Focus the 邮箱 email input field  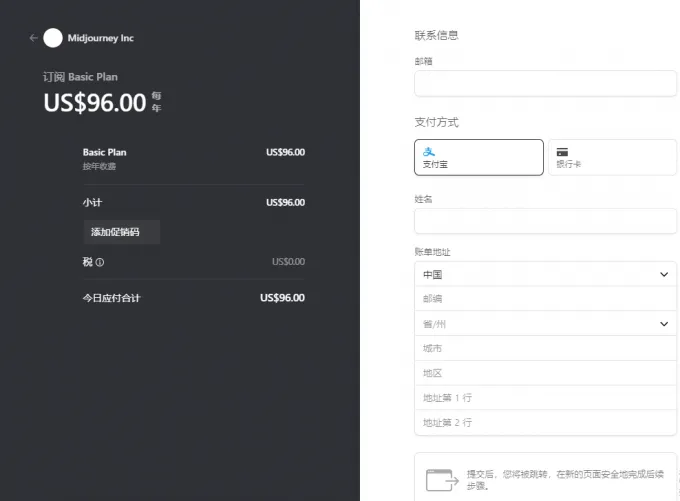point(545,84)
